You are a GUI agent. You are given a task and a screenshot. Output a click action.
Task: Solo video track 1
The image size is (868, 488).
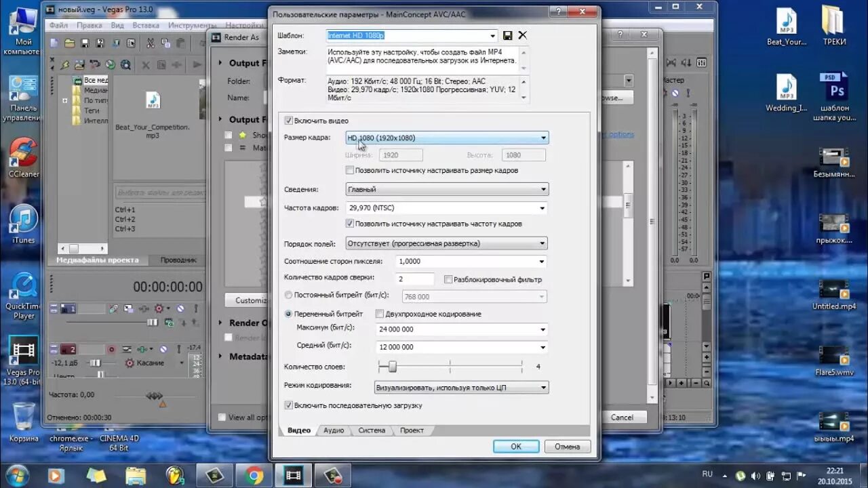pos(195,308)
